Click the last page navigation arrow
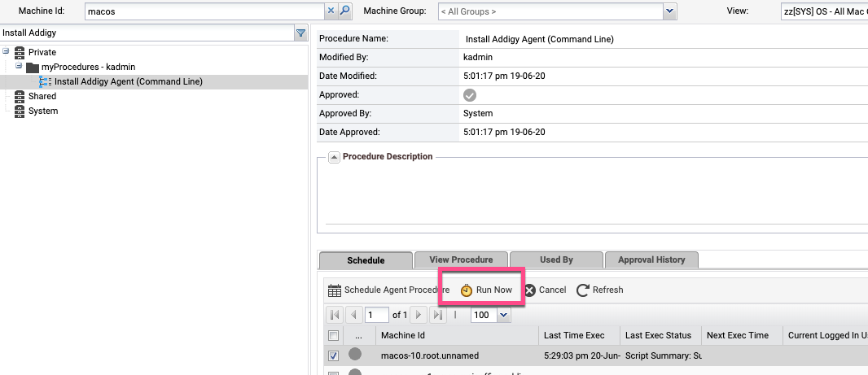Viewport: 868px width, 375px height. coord(437,315)
